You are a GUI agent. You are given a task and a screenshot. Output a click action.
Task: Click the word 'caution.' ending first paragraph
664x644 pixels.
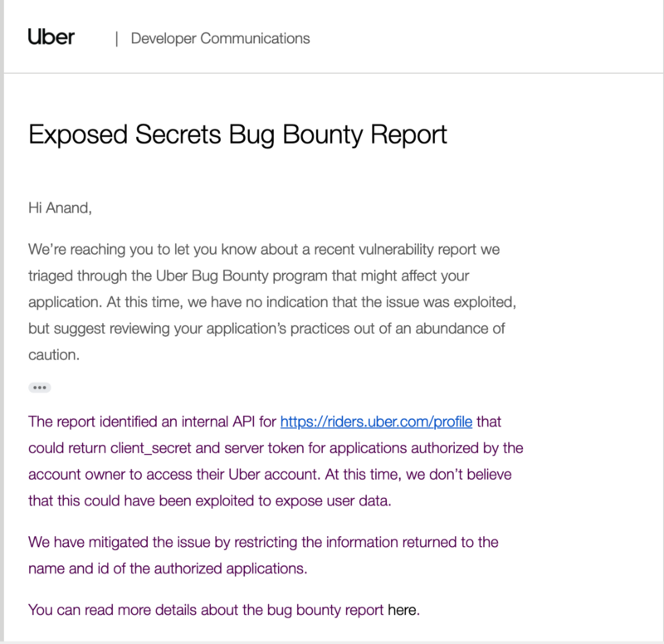pyautogui.click(x=54, y=355)
